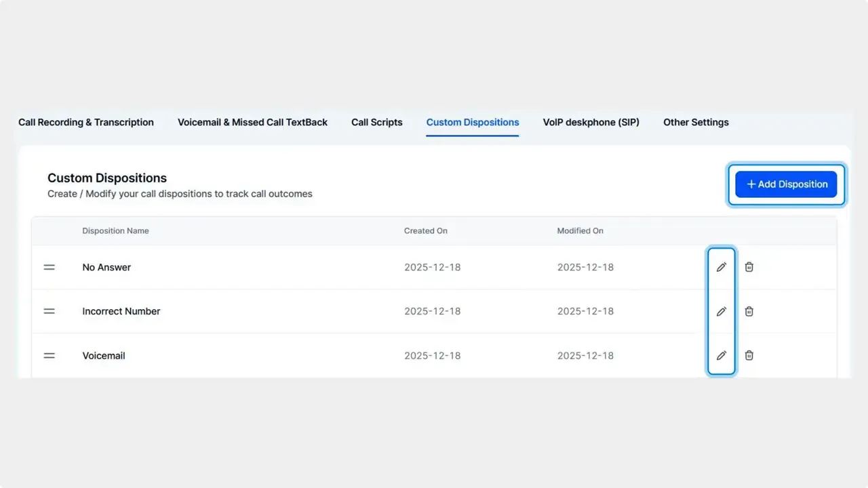The height and width of the screenshot is (488, 868).
Task: Select the Voicemail disposition name
Action: tap(104, 355)
